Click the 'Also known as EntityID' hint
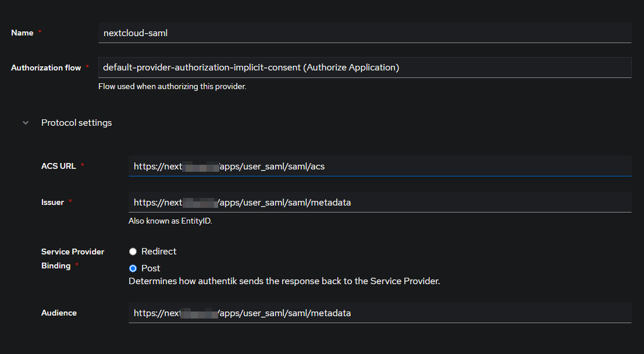644x354 pixels. [170, 221]
